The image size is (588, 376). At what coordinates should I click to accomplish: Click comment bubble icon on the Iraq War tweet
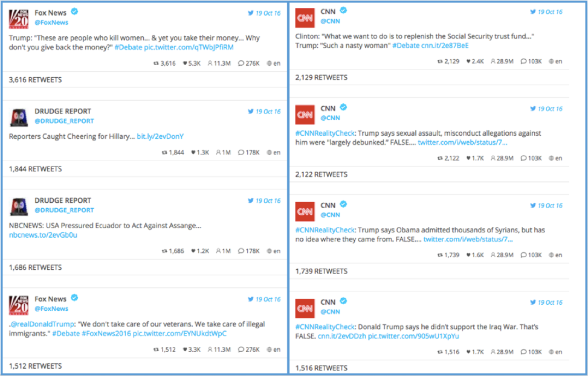523,352
